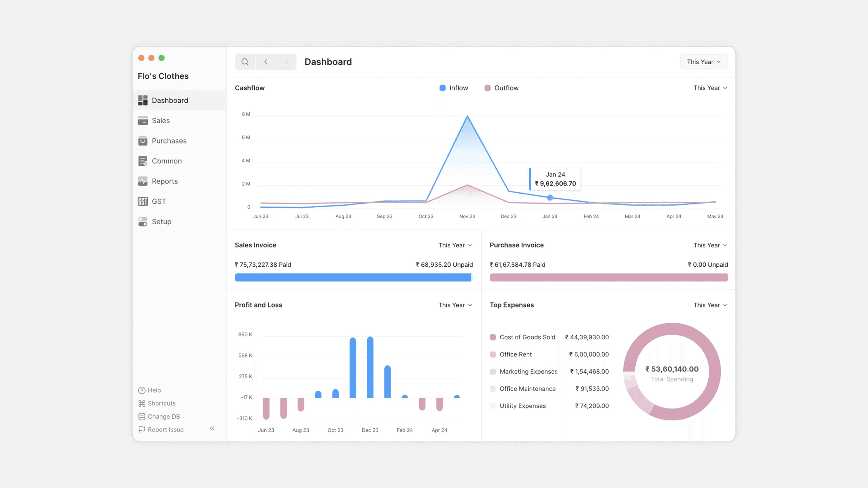This screenshot has width=868, height=488.
Task: Click the Office Maintenance expense row
Action: click(x=549, y=389)
